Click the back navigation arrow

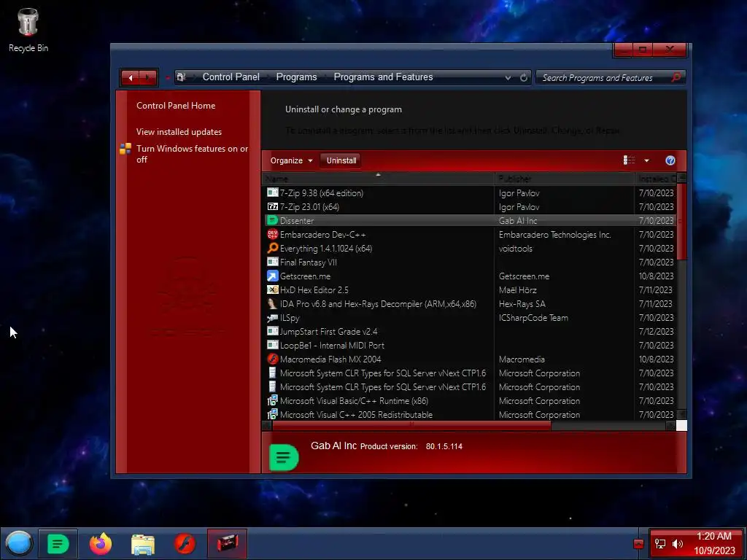pos(130,77)
